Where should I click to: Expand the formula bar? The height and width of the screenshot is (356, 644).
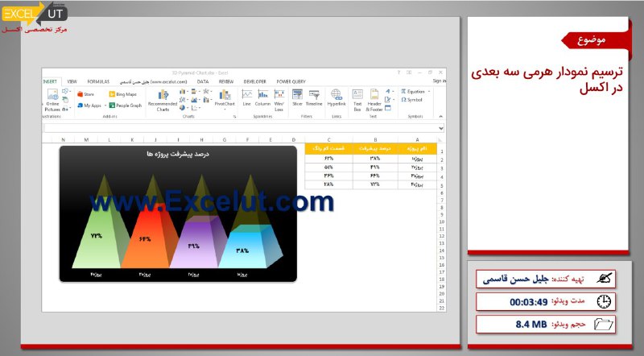click(x=440, y=128)
